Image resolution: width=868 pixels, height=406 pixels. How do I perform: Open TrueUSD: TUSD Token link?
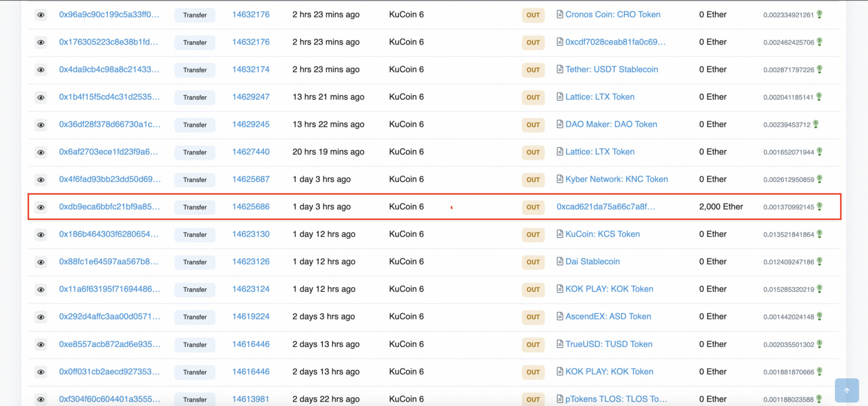(x=609, y=344)
